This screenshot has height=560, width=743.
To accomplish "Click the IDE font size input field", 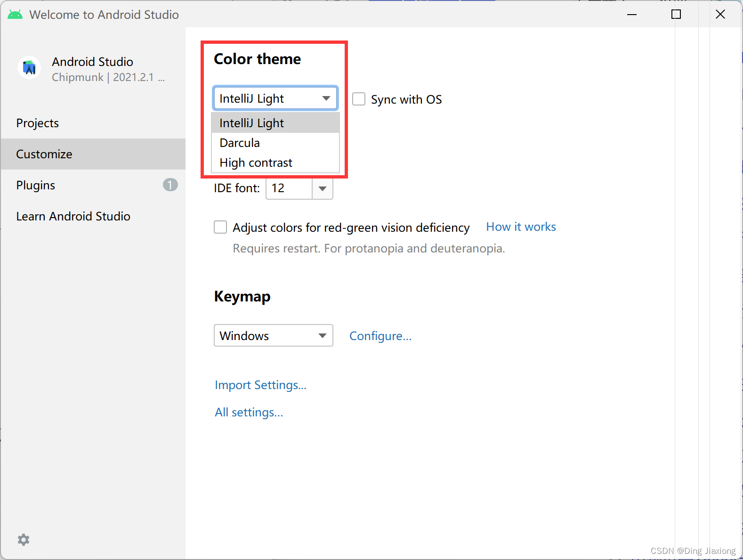I will 289,188.
